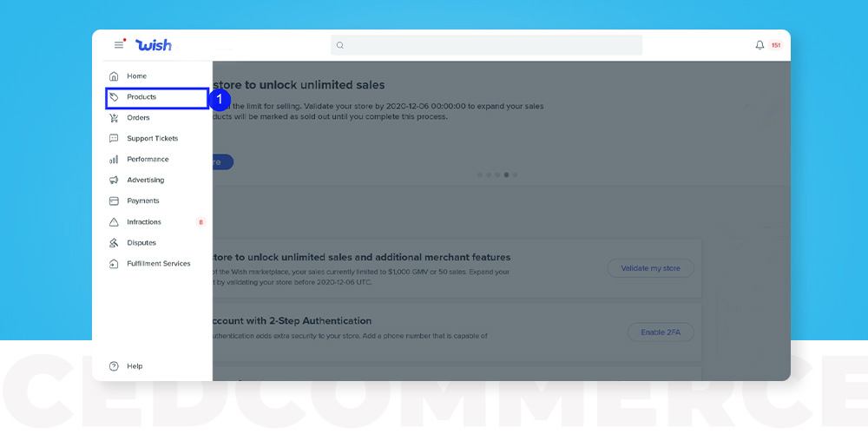Click Enable 2FA button
868x434 pixels.
[x=661, y=332]
